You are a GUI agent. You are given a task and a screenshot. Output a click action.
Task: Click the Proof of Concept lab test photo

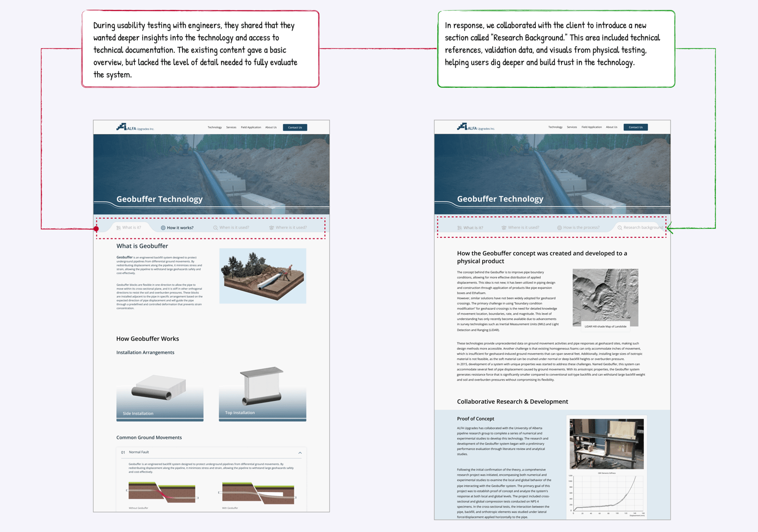click(607, 444)
